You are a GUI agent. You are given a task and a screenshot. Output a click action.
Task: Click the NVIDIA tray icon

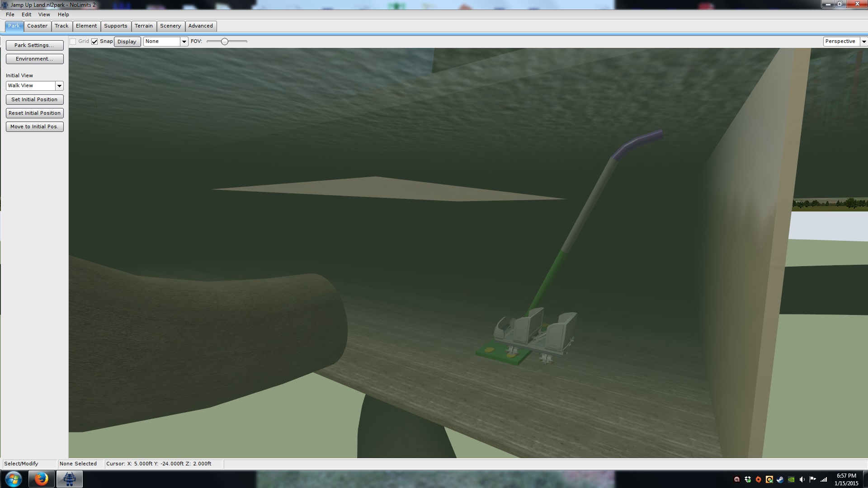click(x=791, y=479)
